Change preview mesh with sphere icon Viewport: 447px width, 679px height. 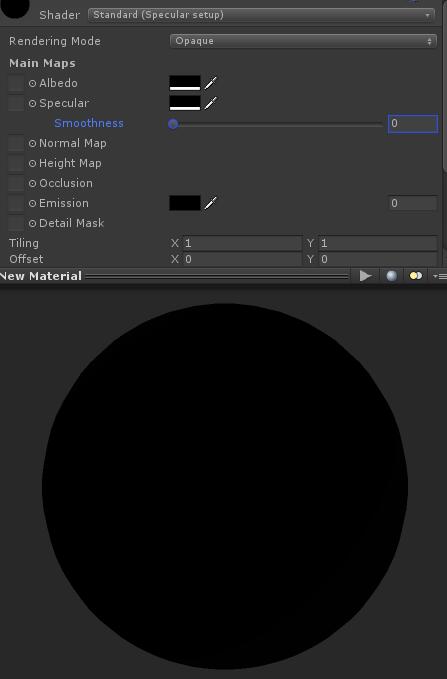[392, 276]
